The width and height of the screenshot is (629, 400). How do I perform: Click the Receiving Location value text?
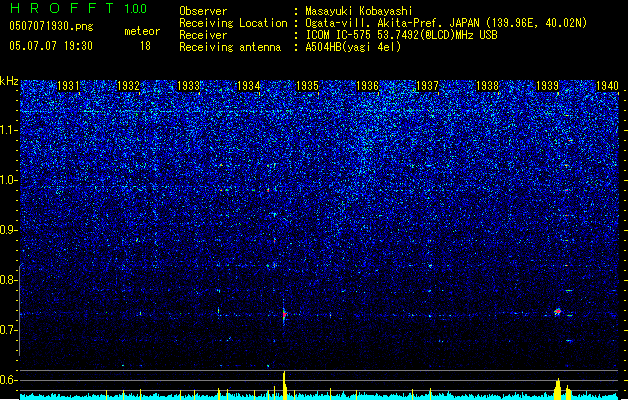pos(446,23)
